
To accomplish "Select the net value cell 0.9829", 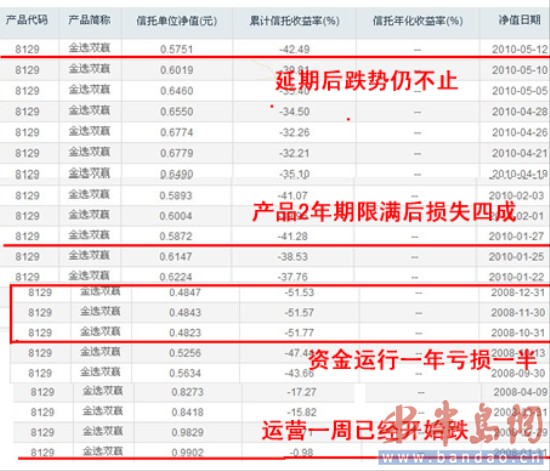I will pyautogui.click(x=187, y=432).
